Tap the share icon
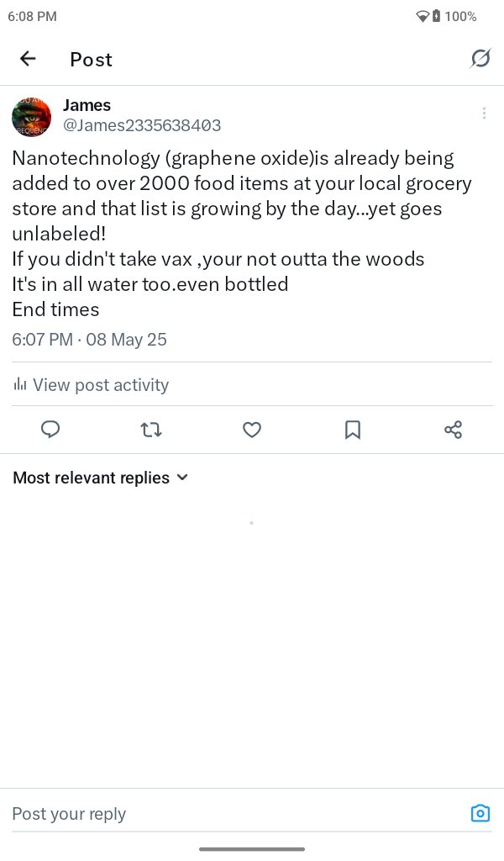Screen dimensions: 504x861 [453, 430]
